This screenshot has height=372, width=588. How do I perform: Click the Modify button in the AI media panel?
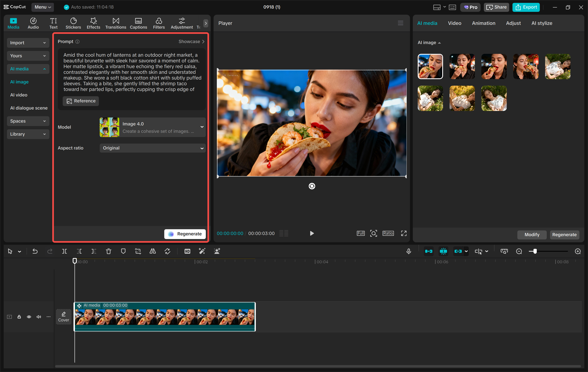click(532, 235)
